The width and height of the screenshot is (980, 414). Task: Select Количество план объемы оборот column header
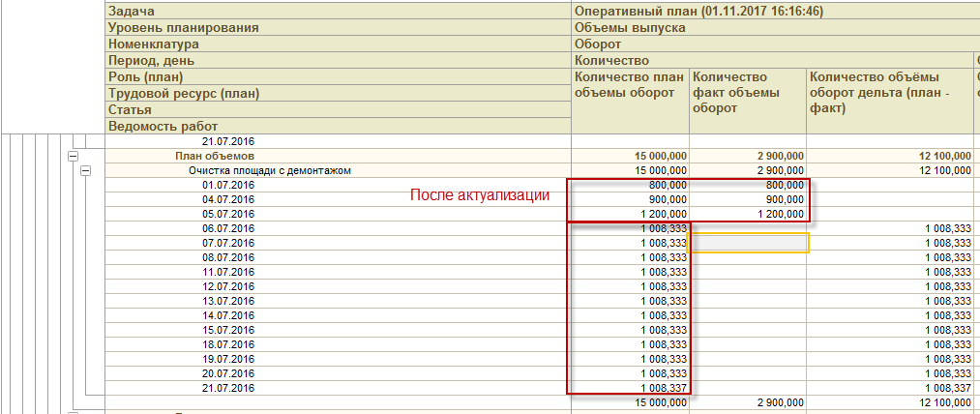coord(630,101)
